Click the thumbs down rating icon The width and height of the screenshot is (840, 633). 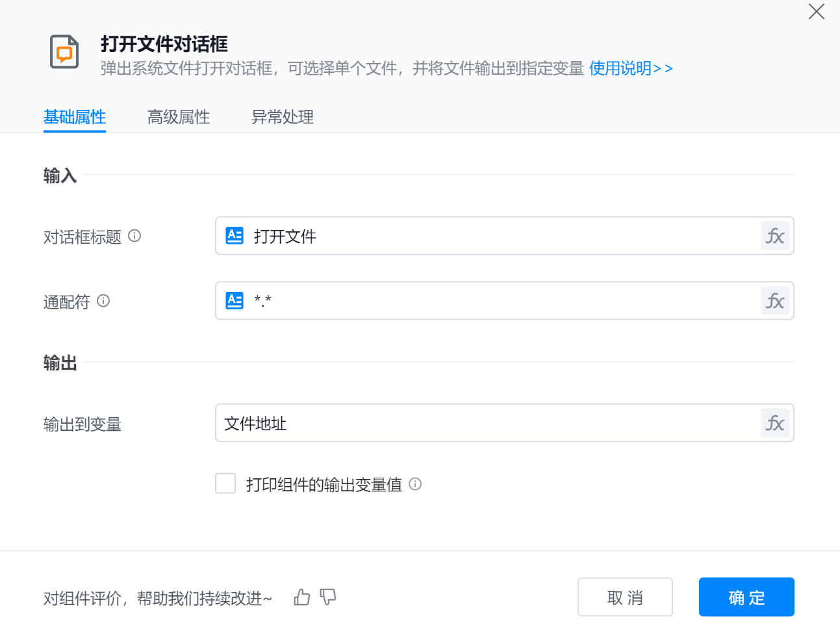(x=328, y=597)
